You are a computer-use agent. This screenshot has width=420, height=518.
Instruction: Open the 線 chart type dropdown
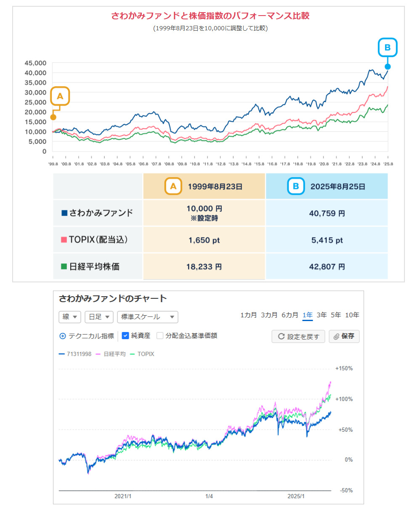click(x=70, y=317)
